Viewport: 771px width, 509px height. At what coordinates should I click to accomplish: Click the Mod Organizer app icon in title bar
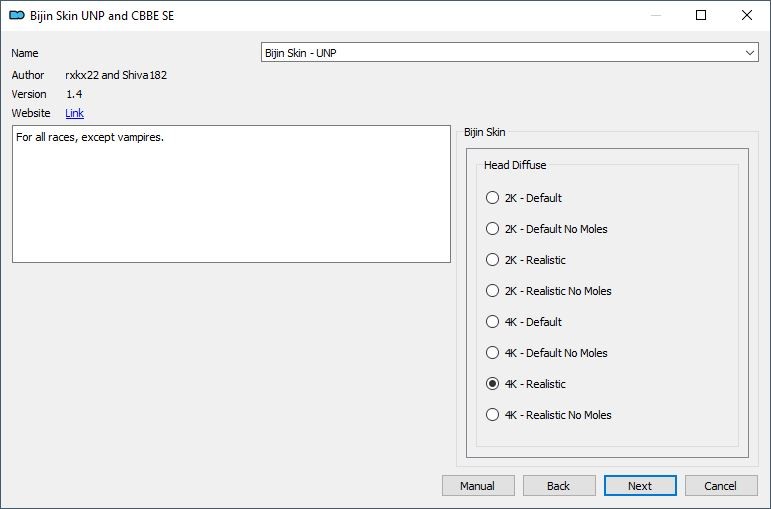(x=17, y=15)
